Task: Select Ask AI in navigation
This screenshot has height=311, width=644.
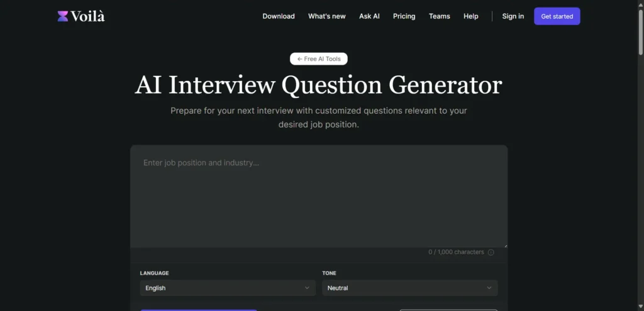Action: tap(369, 16)
